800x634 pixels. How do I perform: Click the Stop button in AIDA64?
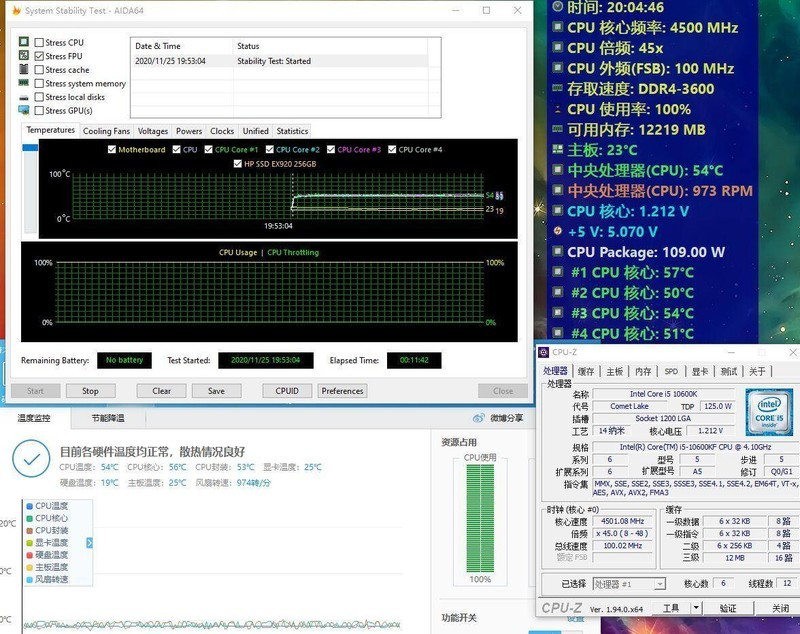coord(91,390)
